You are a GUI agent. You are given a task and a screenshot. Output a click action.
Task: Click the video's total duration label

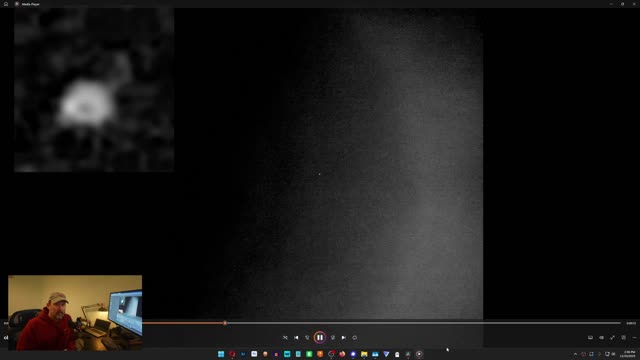point(631,323)
